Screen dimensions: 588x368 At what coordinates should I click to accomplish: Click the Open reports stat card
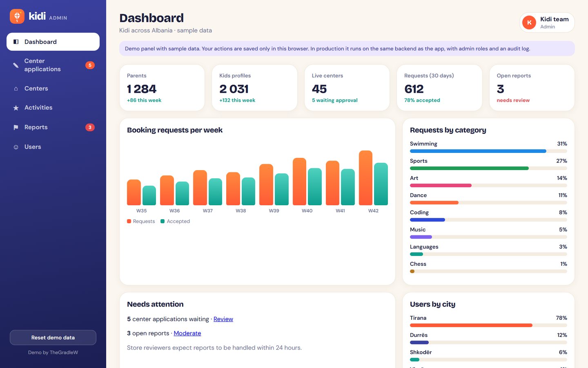point(532,88)
